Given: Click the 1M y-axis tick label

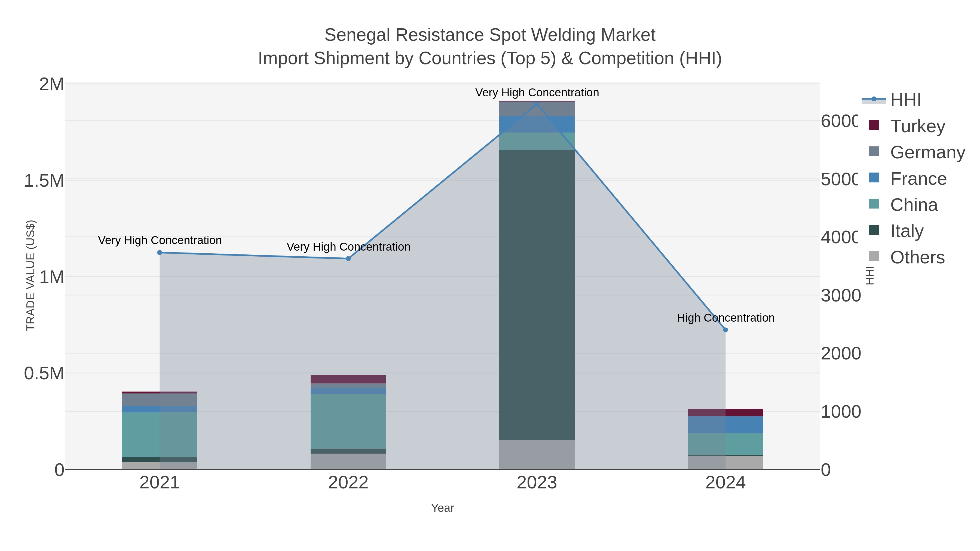Looking at the screenshot, I should click(x=52, y=277).
